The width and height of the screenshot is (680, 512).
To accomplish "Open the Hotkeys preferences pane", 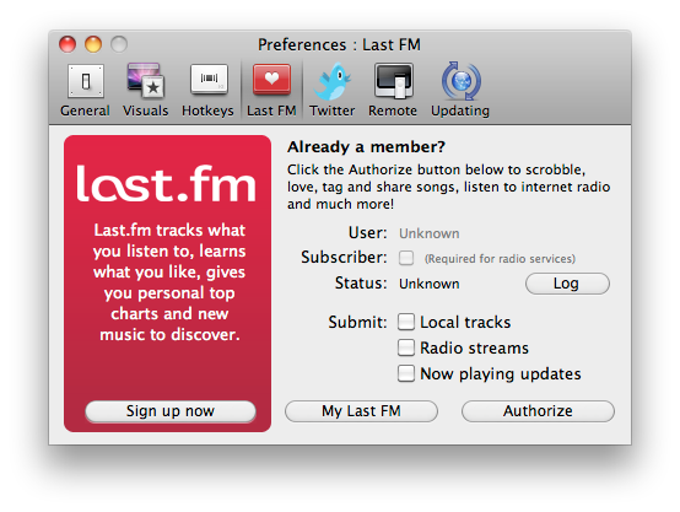I will pos(208,90).
